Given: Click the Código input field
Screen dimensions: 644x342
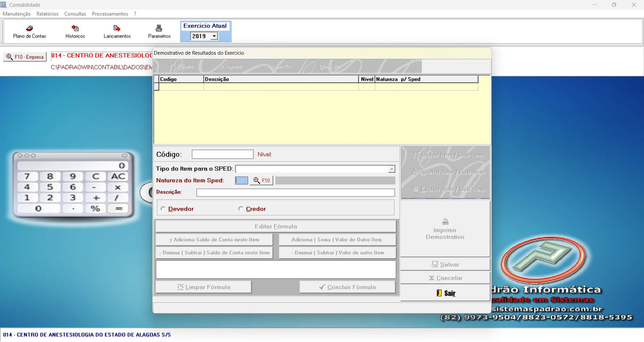Looking at the screenshot, I should click(x=222, y=155).
